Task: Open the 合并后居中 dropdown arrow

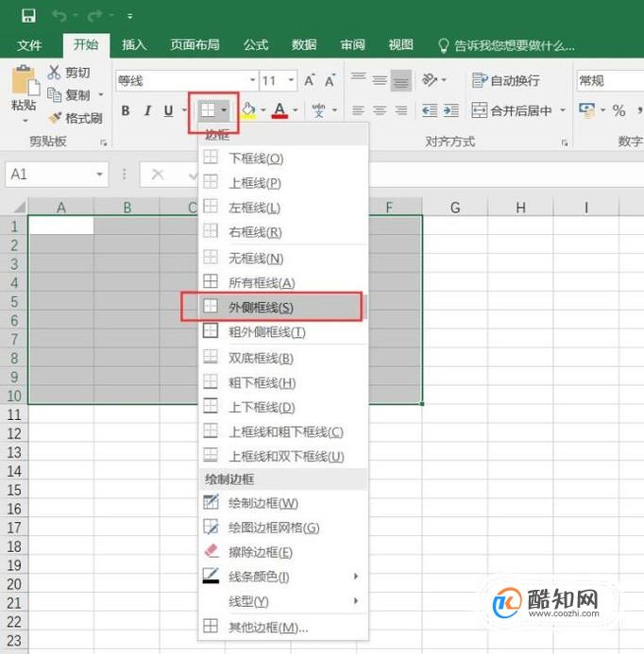Action: (563, 110)
